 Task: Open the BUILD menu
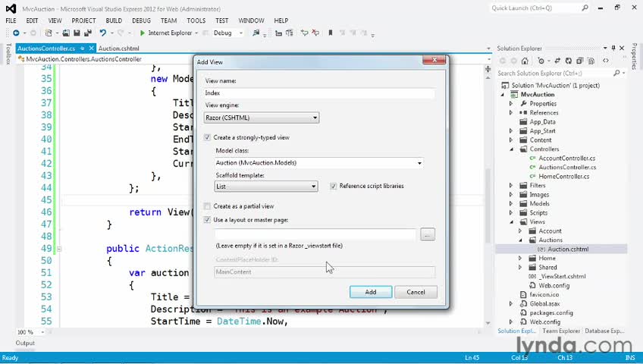click(114, 20)
